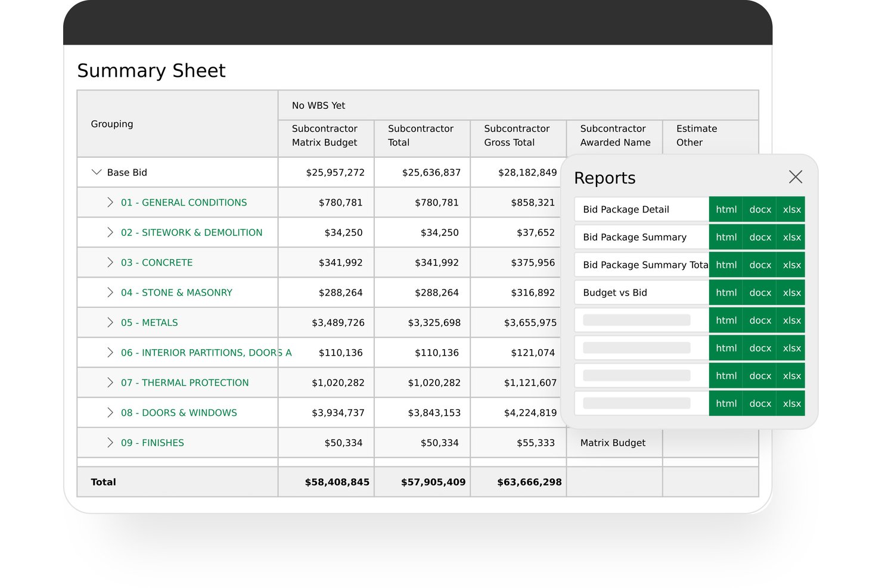The height and width of the screenshot is (588, 882).
Task: Expand 06 - INTERIOR PARTITIONS row chevron
Action: 110,353
